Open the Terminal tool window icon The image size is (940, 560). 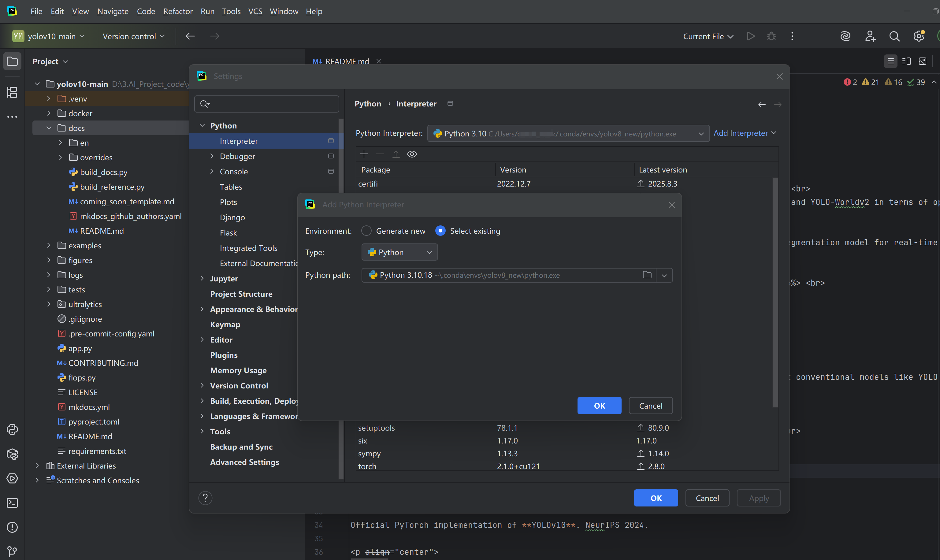pyautogui.click(x=12, y=502)
